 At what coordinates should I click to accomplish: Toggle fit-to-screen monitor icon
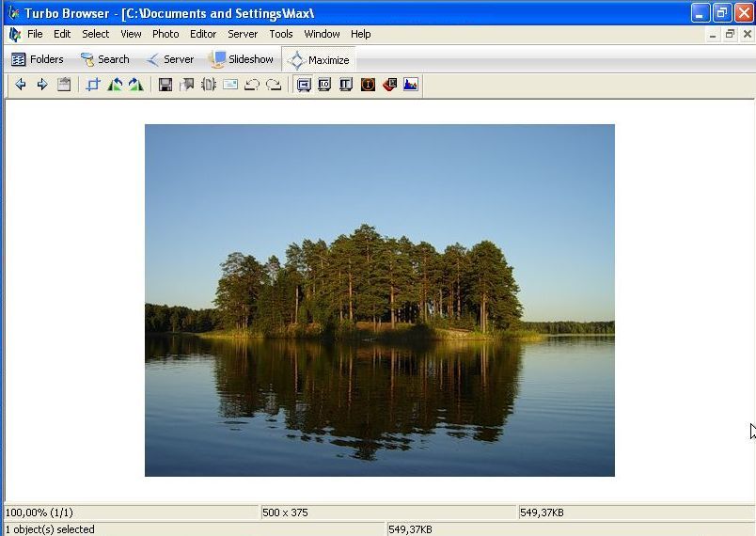pyautogui.click(x=304, y=85)
